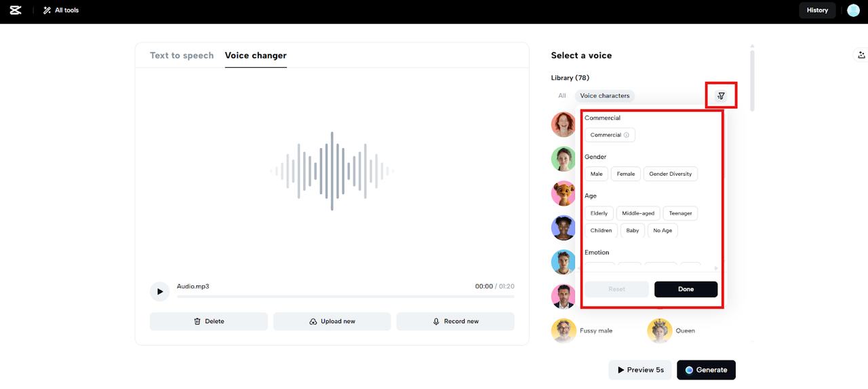
Task: Enable the Teenager age filter
Action: tap(680, 213)
